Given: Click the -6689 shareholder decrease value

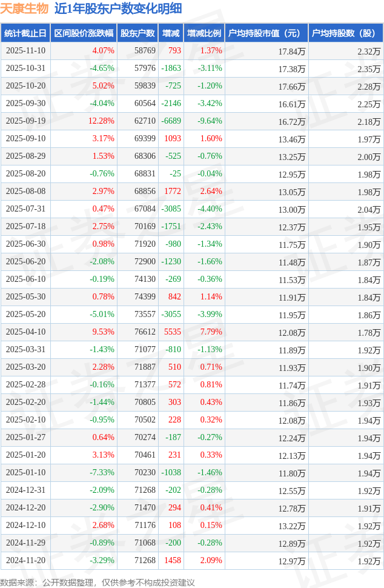Looking at the screenshot, I should (x=171, y=121).
